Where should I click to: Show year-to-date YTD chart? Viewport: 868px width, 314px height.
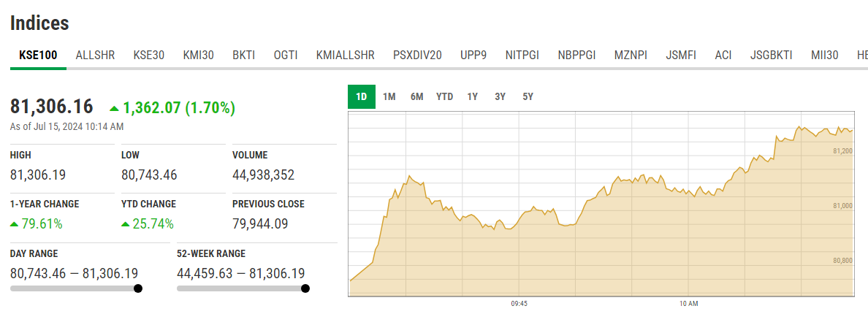[444, 96]
